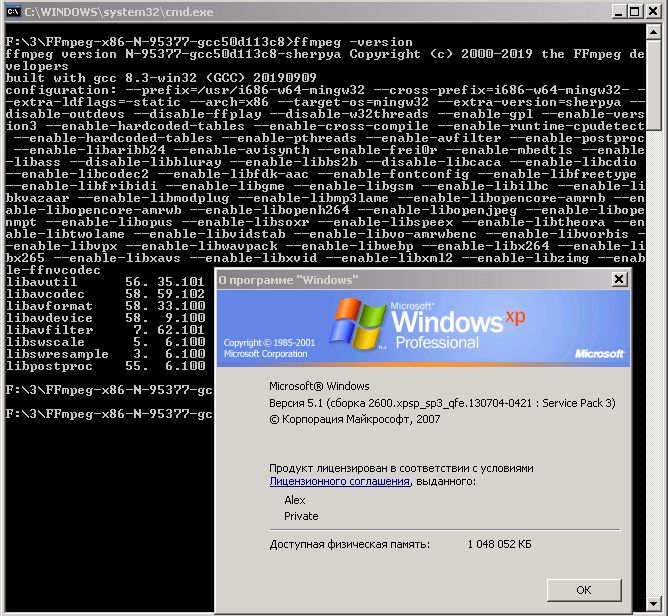
Task: Click the 'Copyright © 1985-2001' banner text
Action: click(x=269, y=343)
